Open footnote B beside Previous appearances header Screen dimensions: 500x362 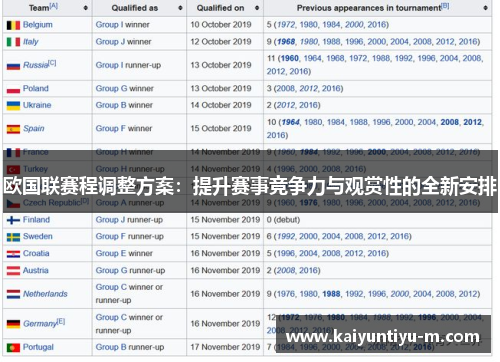point(445,6)
